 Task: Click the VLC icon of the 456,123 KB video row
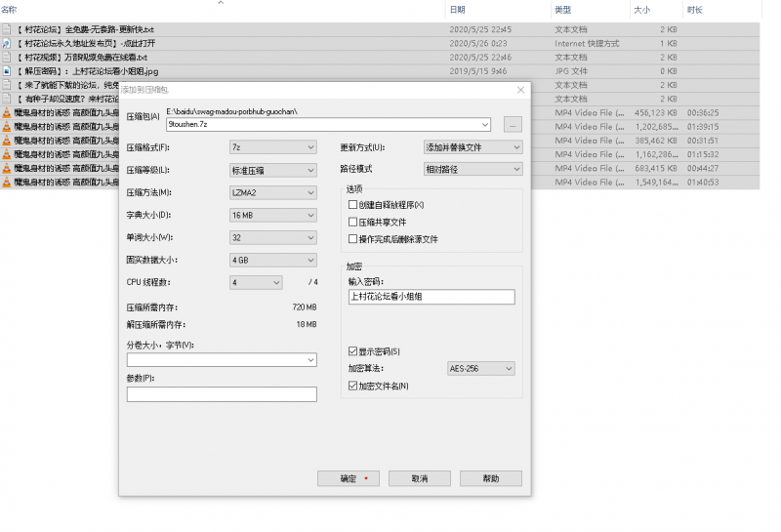pyautogui.click(x=6, y=112)
